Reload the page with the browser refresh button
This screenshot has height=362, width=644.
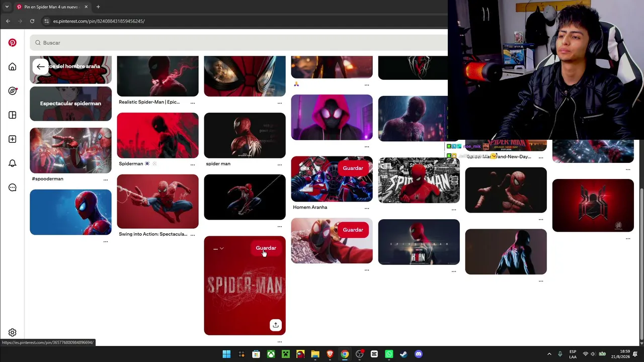click(x=32, y=21)
